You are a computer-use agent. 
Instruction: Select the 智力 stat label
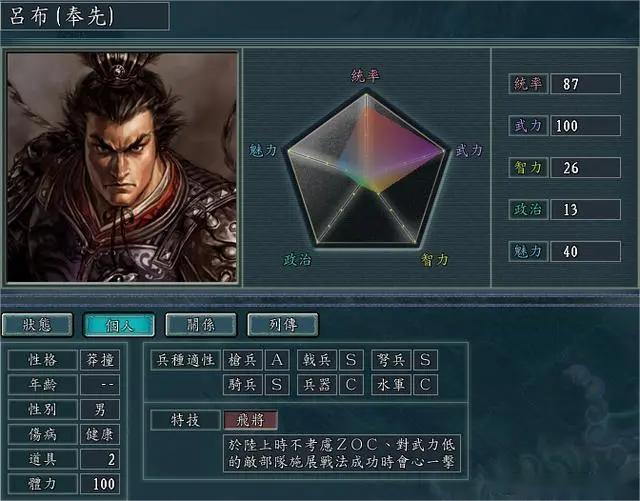528,167
